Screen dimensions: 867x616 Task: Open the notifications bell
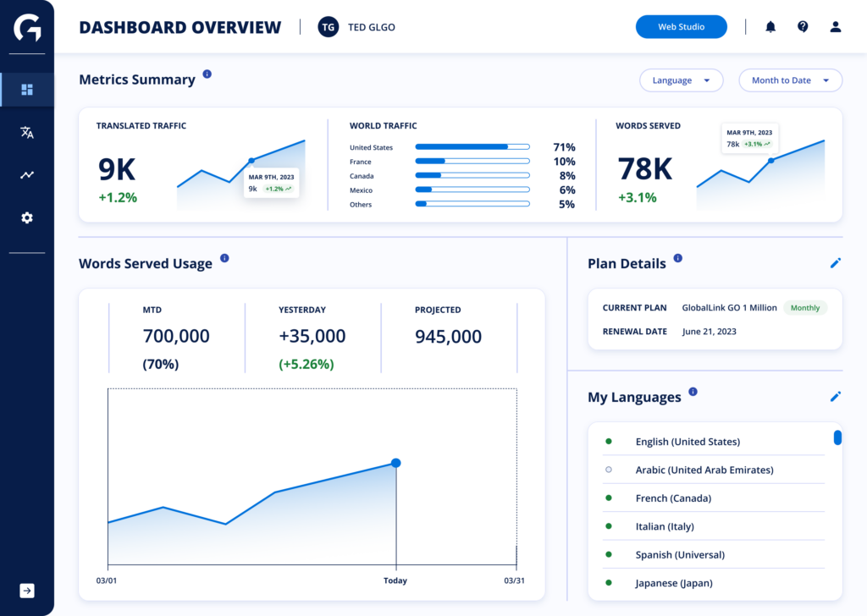(770, 26)
